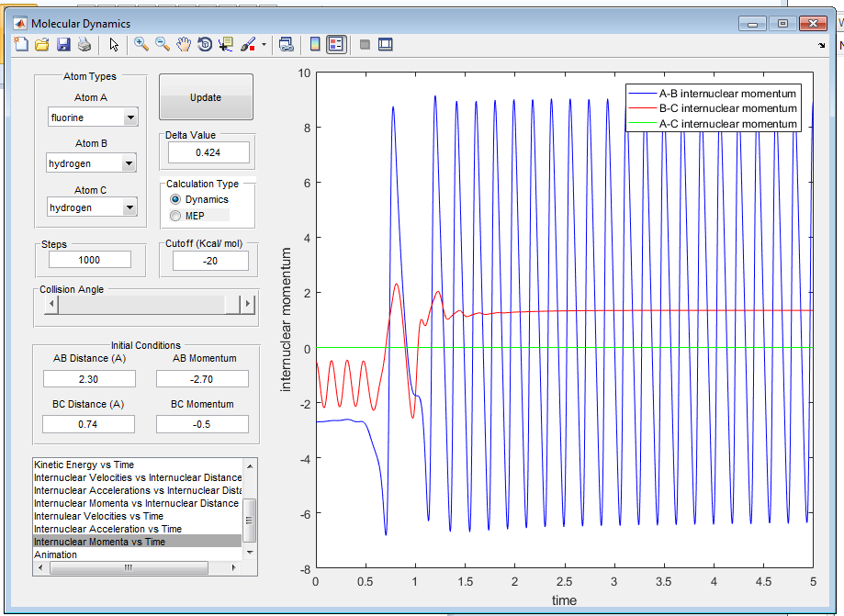The height and width of the screenshot is (616, 844).
Task: Select the Data Cursor tool
Action: coord(226,44)
